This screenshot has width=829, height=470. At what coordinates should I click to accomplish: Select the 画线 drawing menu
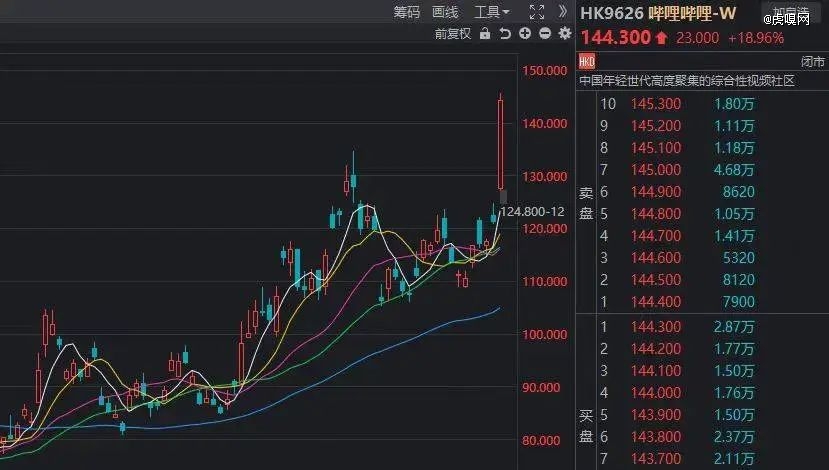445,12
